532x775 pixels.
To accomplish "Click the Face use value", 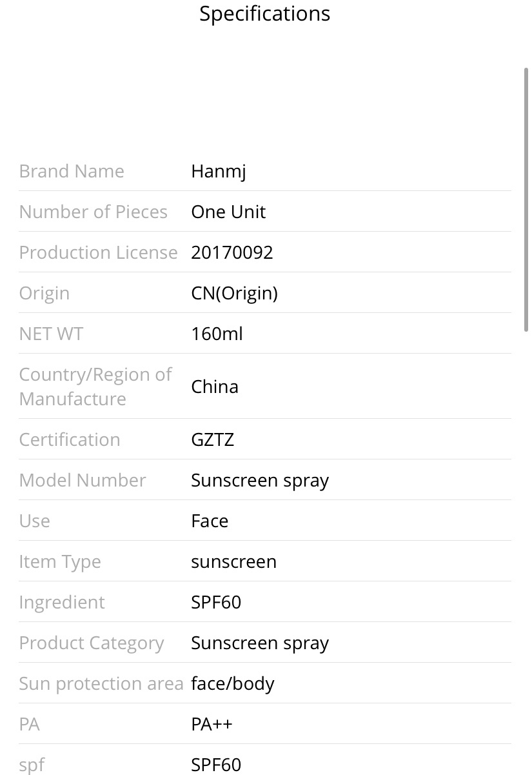I will (210, 521).
